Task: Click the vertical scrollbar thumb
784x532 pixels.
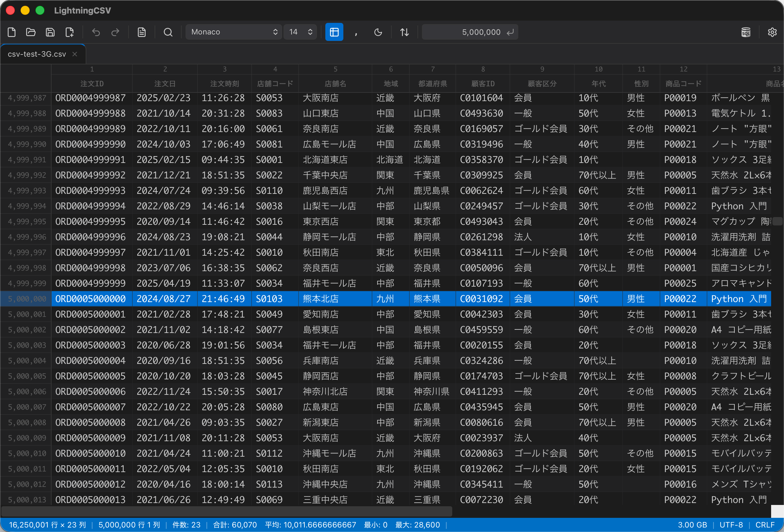Action: click(778, 222)
